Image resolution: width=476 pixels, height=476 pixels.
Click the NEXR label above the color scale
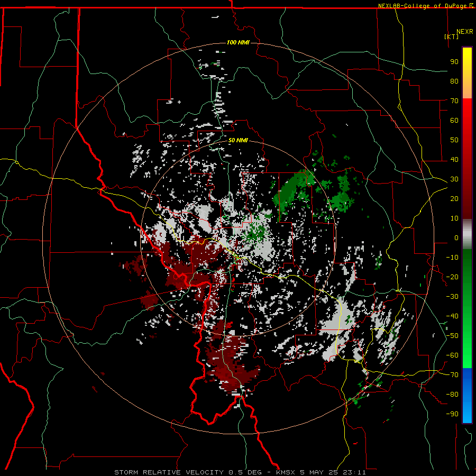[x=465, y=32]
